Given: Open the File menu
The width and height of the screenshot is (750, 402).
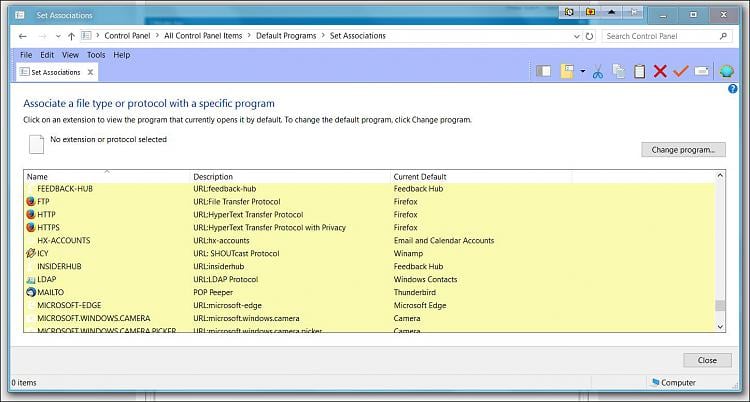Looking at the screenshot, I should click(26, 55).
